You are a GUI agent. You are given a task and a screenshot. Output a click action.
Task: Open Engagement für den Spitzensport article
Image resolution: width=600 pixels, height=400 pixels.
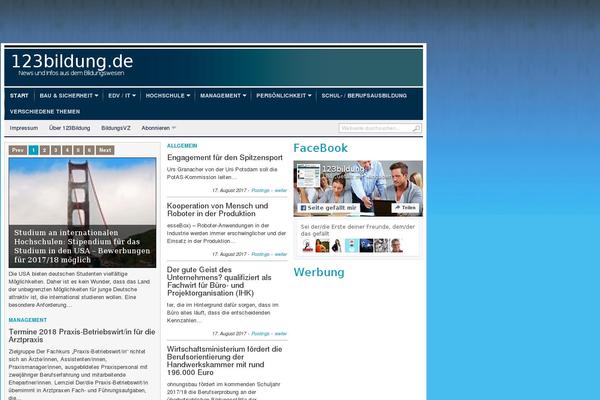pyautogui.click(x=225, y=157)
